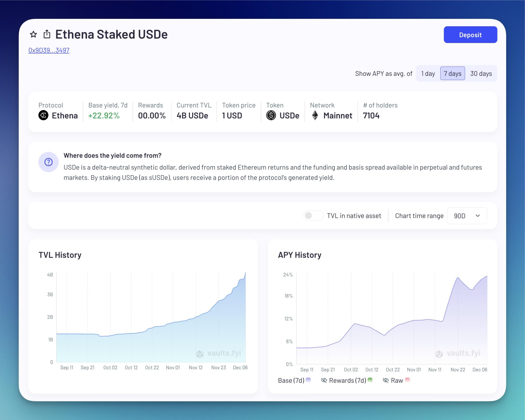This screenshot has width=525, height=420.
Task: Click the USDe token name
Action: point(289,115)
